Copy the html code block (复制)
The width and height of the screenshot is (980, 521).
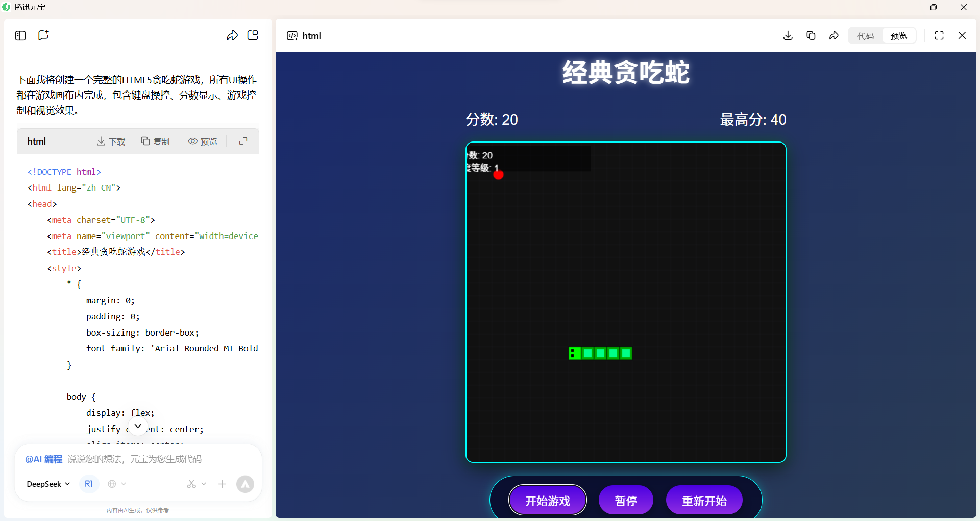tap(155, 141)
